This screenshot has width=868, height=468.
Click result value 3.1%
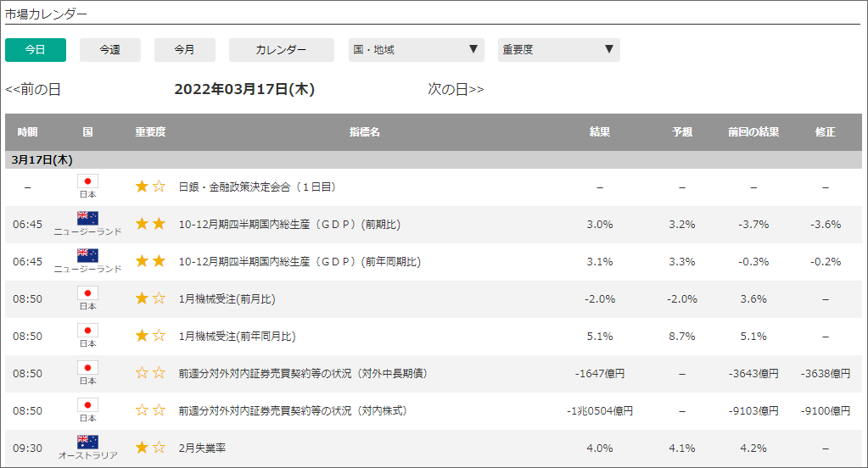600,262
